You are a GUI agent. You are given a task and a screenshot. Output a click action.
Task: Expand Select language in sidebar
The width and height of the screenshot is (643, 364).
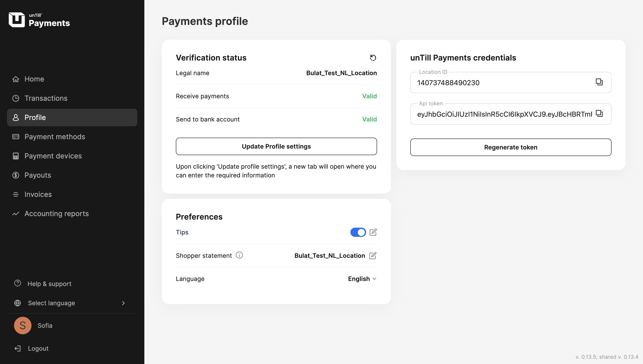70,303
